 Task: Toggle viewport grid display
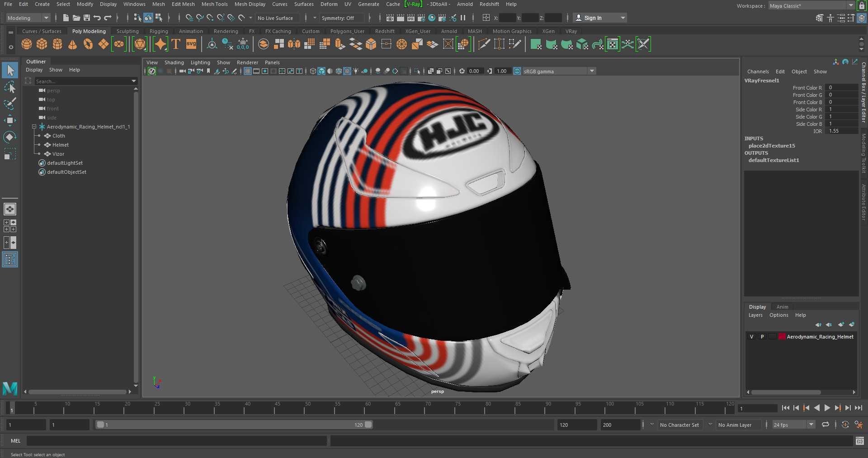[248, 71]
